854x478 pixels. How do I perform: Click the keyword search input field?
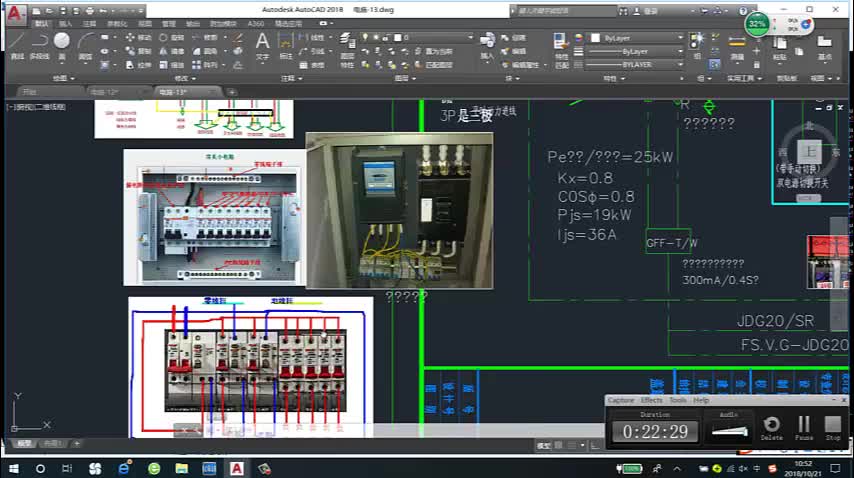tap(564, 10)
